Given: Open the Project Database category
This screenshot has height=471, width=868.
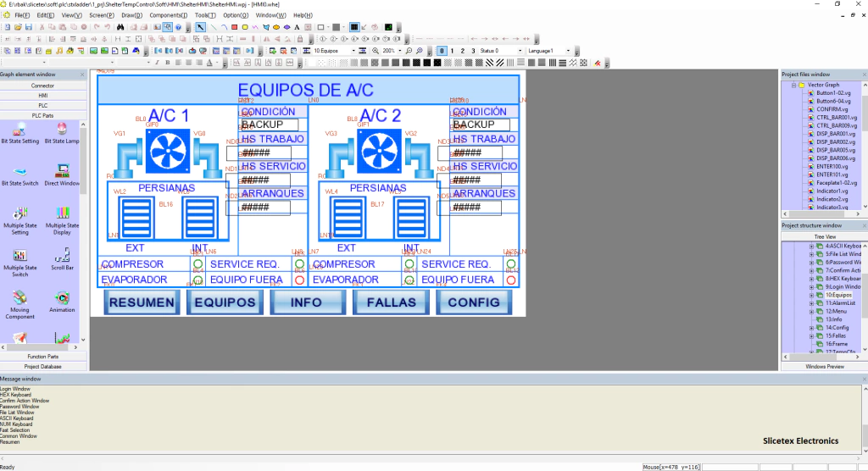Looking at the screenshot, I should tap(43, 367).
